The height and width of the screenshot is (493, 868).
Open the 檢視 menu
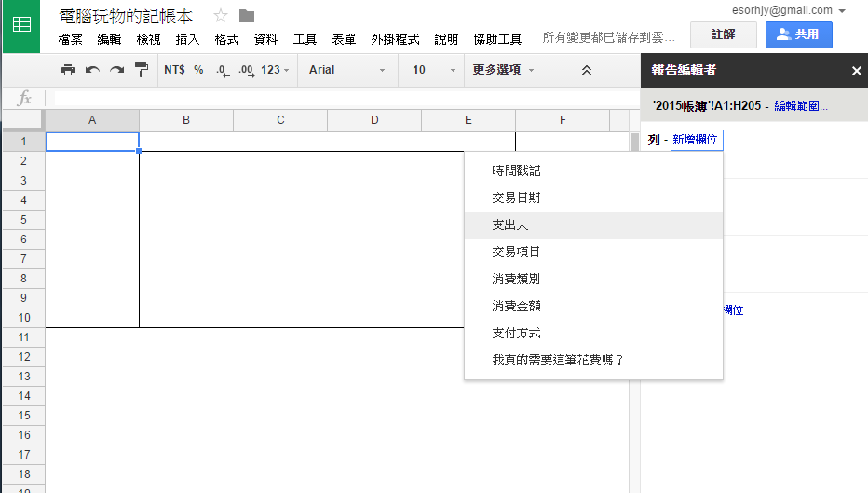tap(148, 39)
